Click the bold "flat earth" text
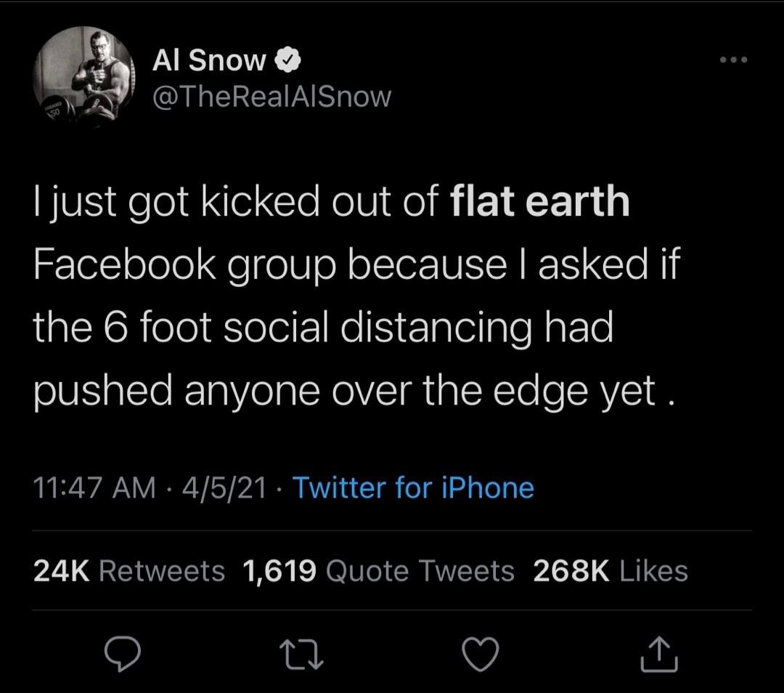784x693 pixels. pos(539,203)
